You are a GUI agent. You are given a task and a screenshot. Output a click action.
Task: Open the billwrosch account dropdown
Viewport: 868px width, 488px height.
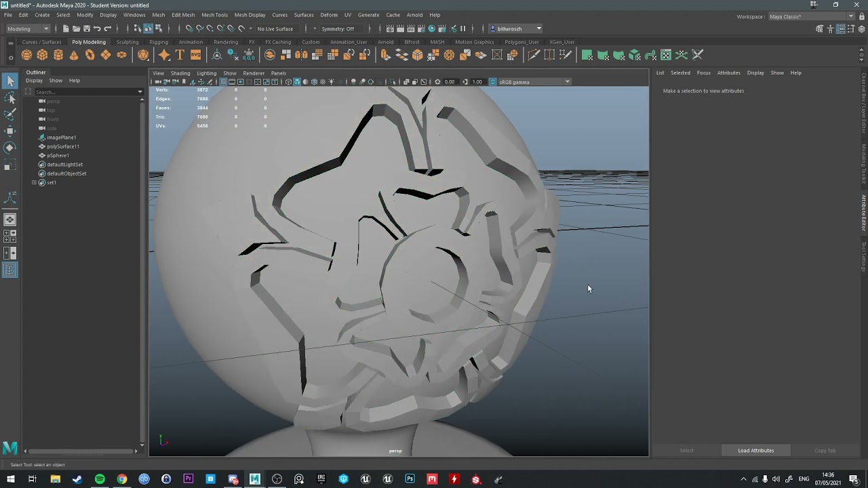click(x=516, y=28)
